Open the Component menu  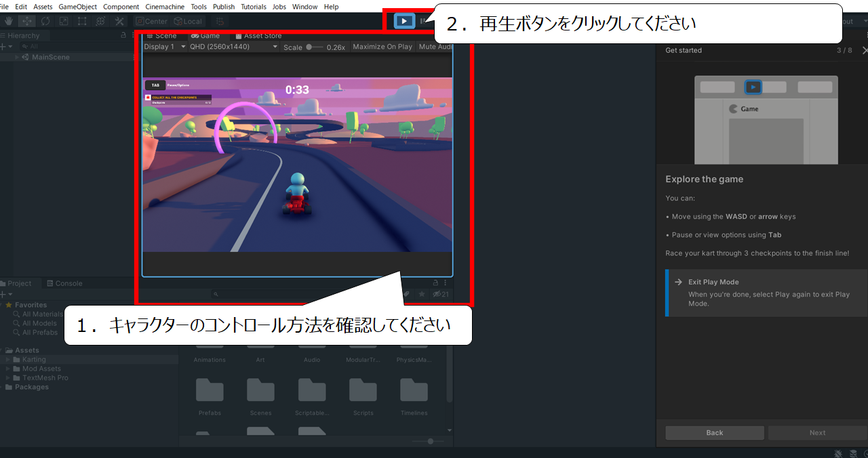pyautogui.click(x=121, y=7)
